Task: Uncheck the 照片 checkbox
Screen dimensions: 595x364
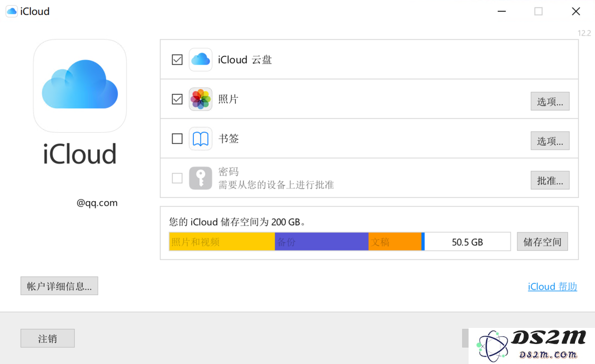Action: (177, 99)
